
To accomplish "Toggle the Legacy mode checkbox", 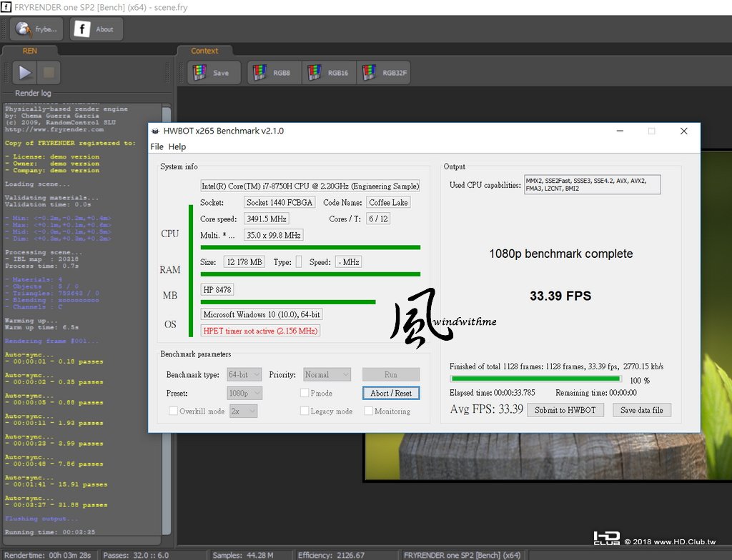I will [305, 411].
